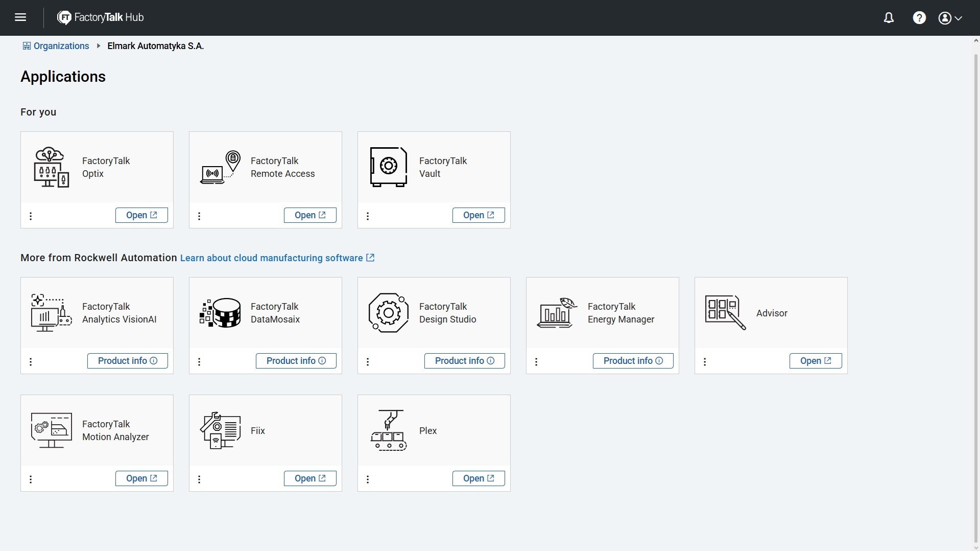980x551 pixels.
Task: Open FactoryTalk Remote Access
Action: (x=310, y=215)
